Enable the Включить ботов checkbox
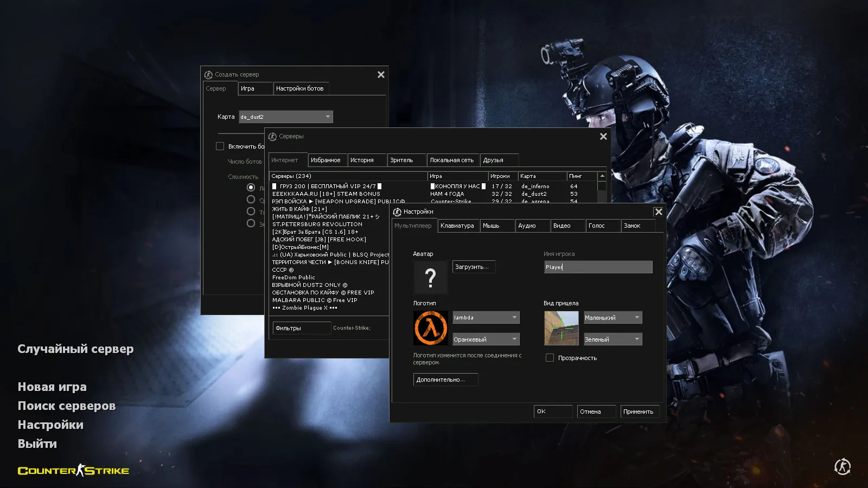 tap(220, 146)
